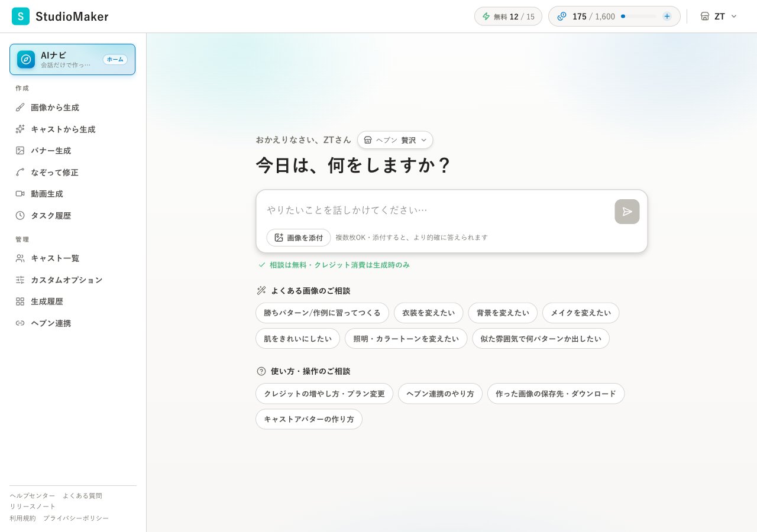Click the video camera icon beside 動画生成

[x=20, y=194]
